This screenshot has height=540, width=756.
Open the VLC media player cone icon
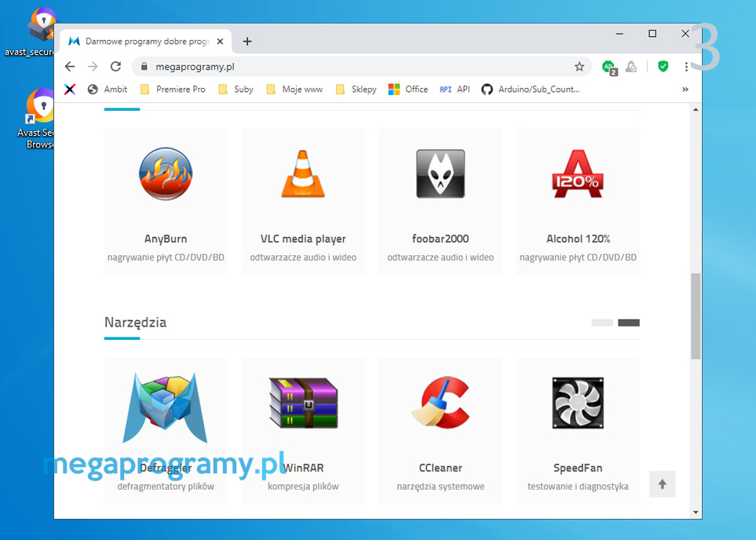(x=303, y=174)
